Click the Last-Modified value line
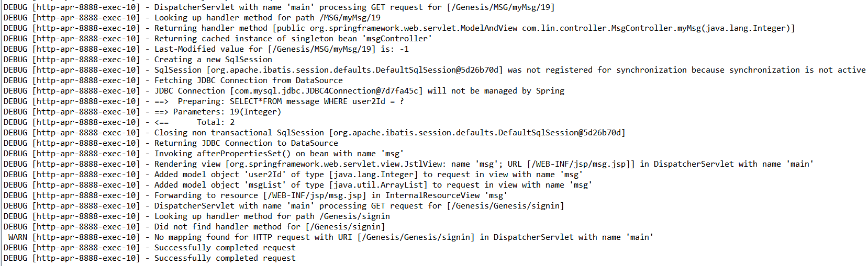868x266 pixels. 282,49
